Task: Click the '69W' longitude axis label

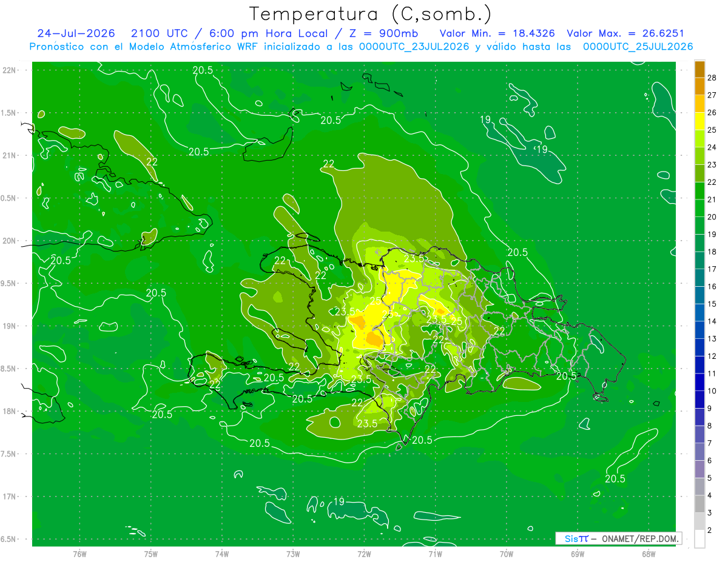Action: [578, 554]
